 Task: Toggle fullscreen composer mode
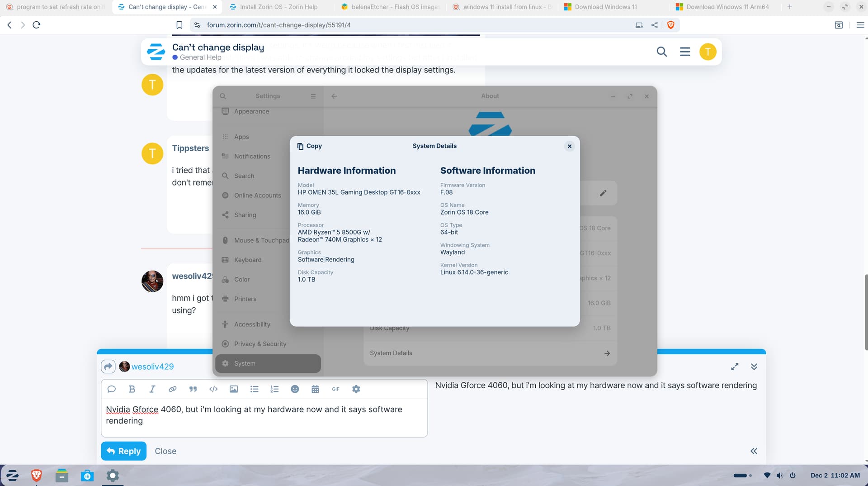tap(735, 367)
